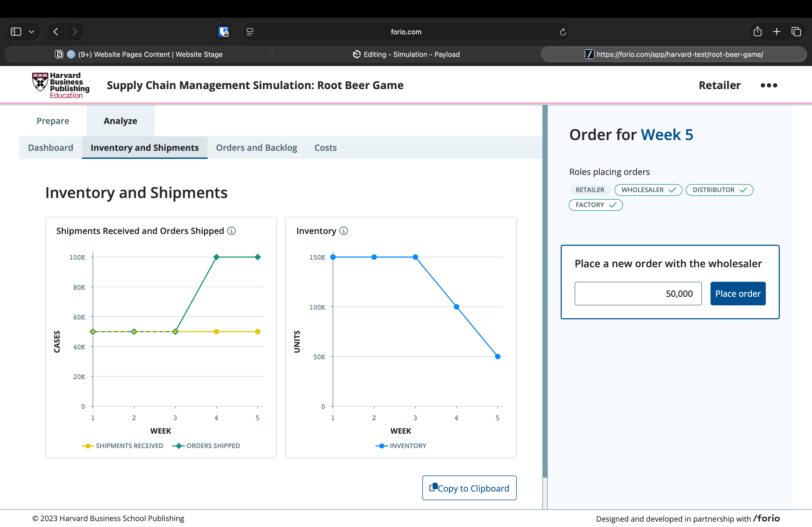Click the WHOLESALER role chip
The width and height of the screenshot is (812, 527).
[648, 190]
